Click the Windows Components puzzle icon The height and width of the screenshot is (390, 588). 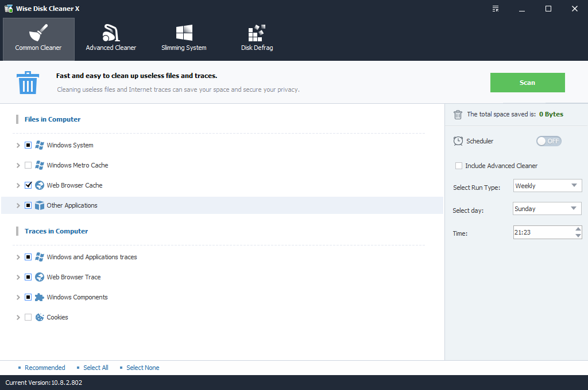(40, 297)
